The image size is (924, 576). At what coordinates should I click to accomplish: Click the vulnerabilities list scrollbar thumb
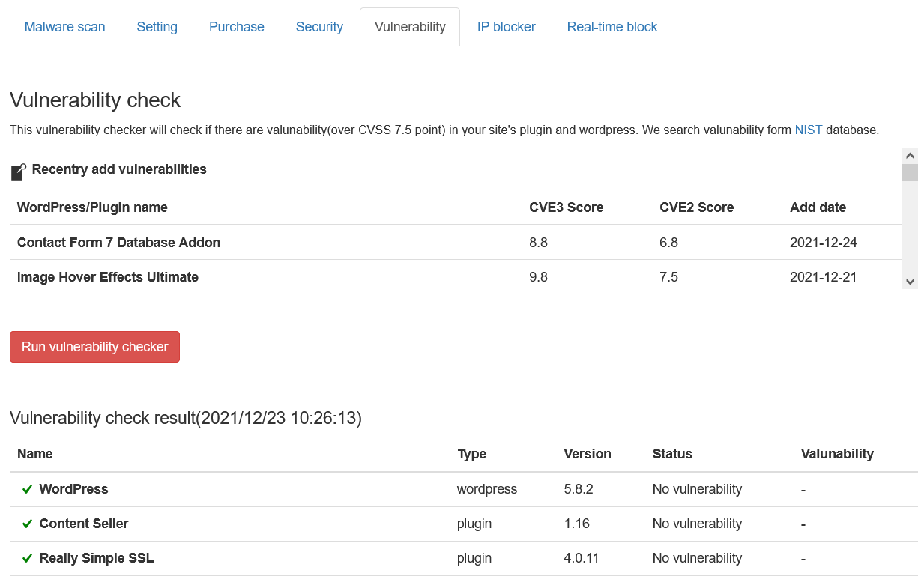coord(910,172)
